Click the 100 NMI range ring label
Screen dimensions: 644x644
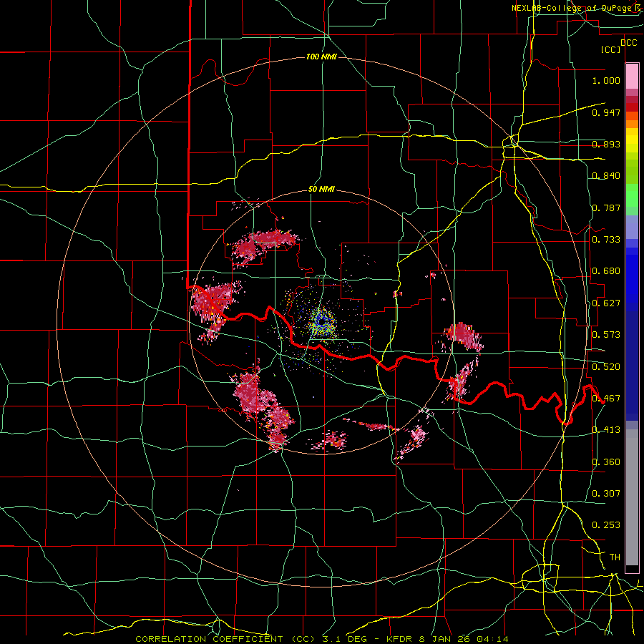pos(321,57)
